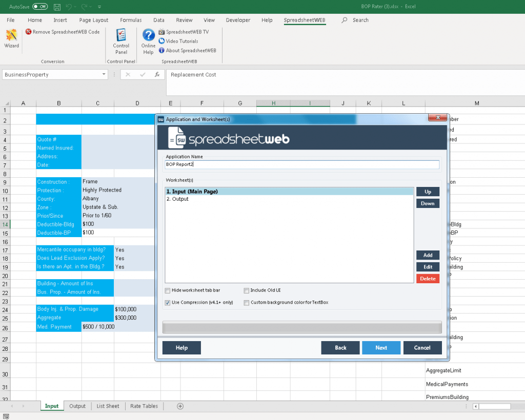The width and height of the screenshot is (525, 420).
Task: Click the Select All corner triangle
Action: [x=6, y=103]
